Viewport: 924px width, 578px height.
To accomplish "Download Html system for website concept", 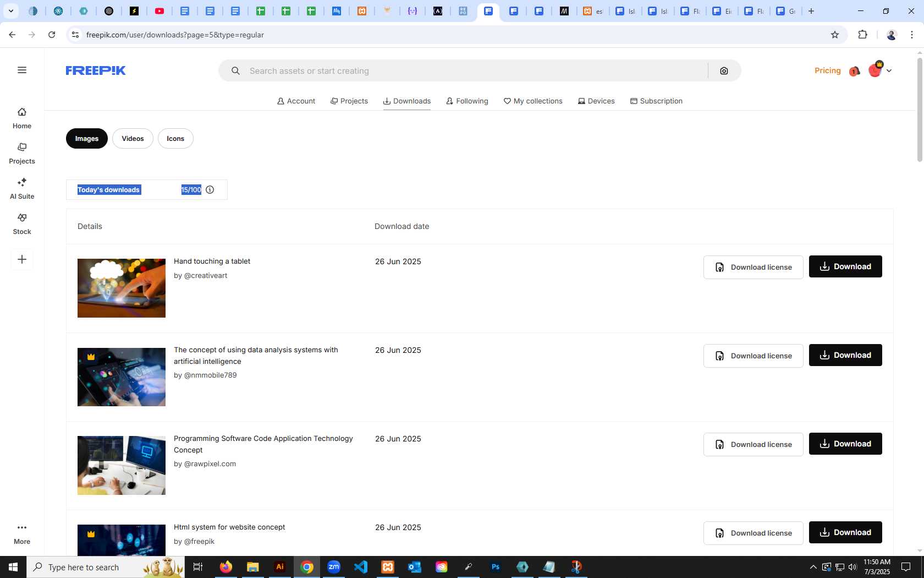I will coord(845,532).
